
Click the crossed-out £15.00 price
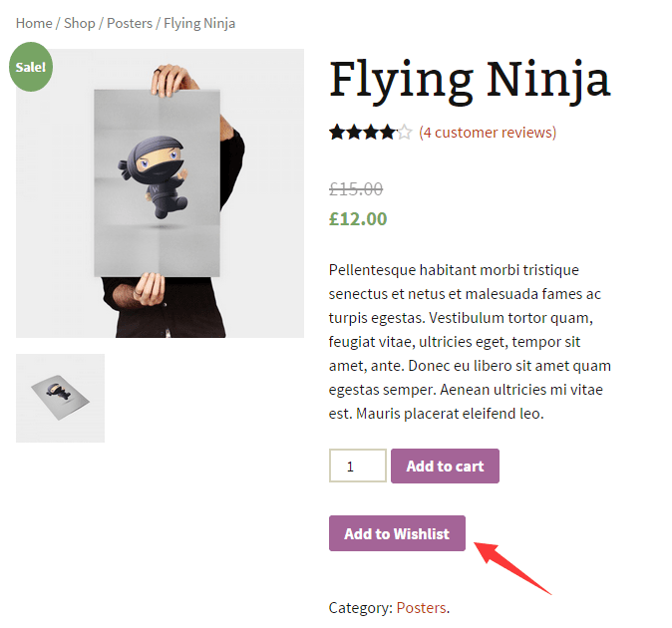click(x=356, y=189)
